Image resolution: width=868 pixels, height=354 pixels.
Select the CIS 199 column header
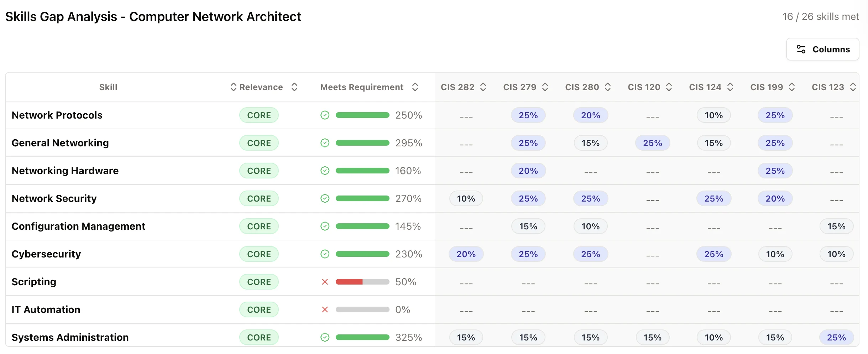click(766, 87)
